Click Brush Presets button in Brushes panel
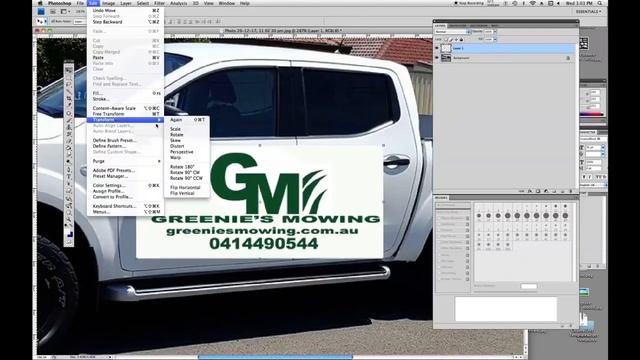Screen dimensions: 640x360 (x=453, y=205)
